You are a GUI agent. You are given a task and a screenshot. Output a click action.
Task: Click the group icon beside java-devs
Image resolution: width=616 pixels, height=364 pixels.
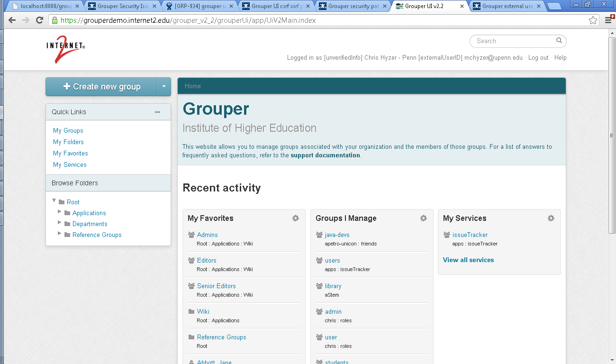[319, 235]
